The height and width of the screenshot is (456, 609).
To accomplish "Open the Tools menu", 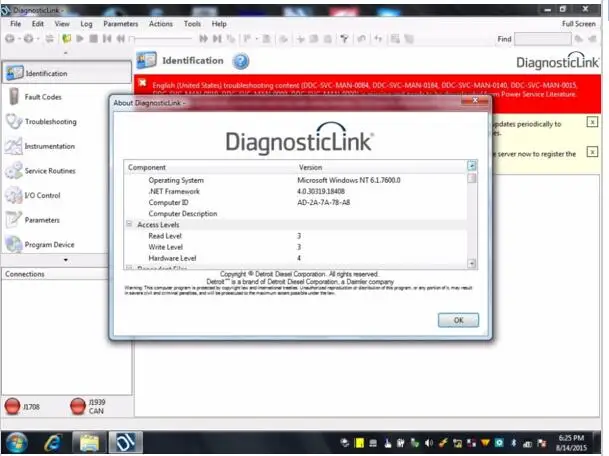I will point(192,24).
